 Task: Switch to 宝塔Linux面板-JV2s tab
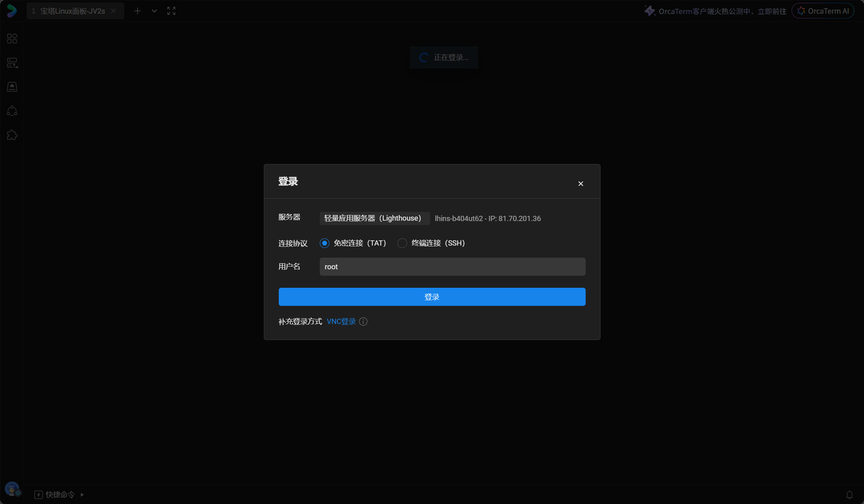click(72, 11)
